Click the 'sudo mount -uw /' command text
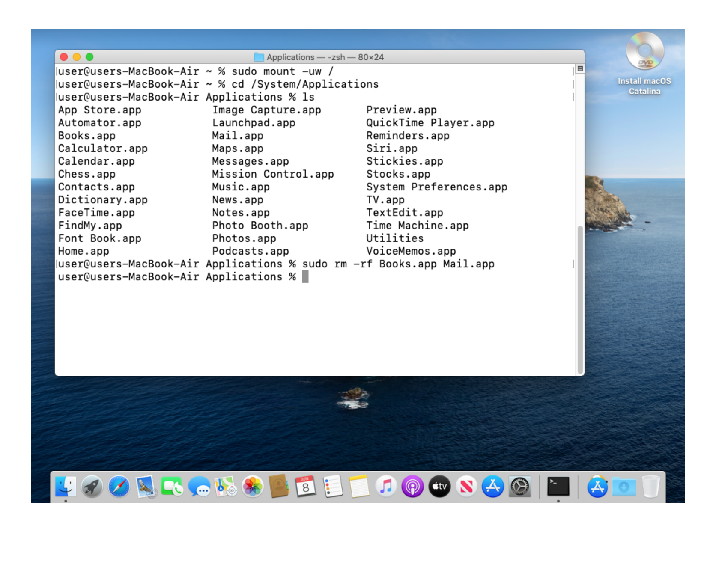The height and width of the screenshot is (588, 716). (283, 71)
